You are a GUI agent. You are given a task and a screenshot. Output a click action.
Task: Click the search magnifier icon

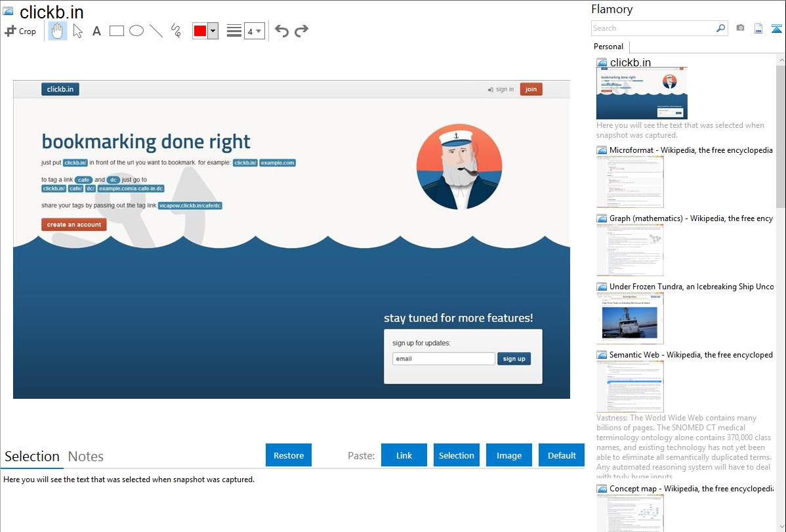721,28
